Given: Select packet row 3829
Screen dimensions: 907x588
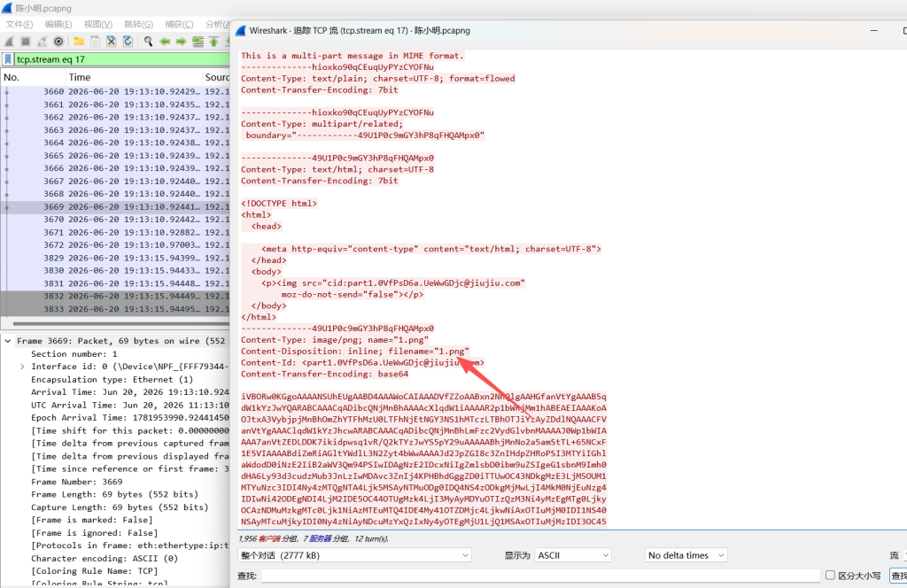Looking at the screenshot, I should (x=116, y=258).
